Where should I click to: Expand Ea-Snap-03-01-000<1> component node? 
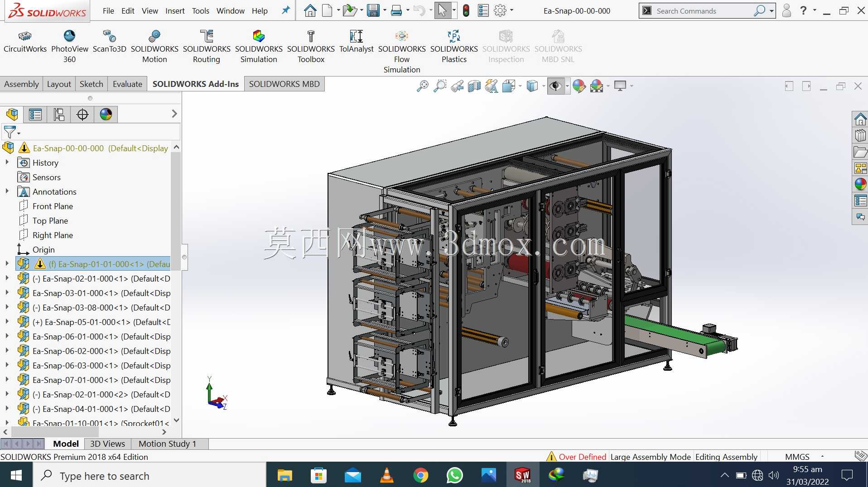point(7,292)
